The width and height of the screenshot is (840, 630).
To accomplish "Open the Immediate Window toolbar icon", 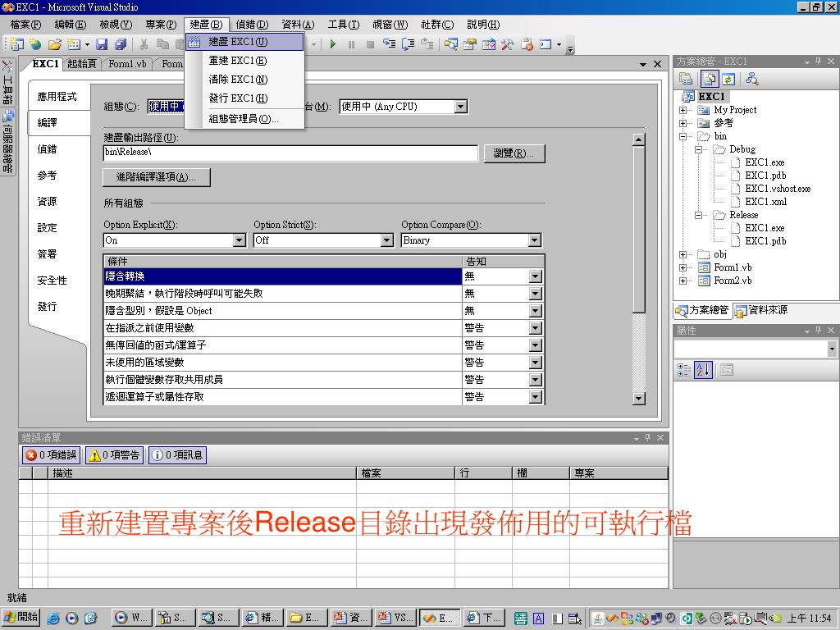I will 546,44.
